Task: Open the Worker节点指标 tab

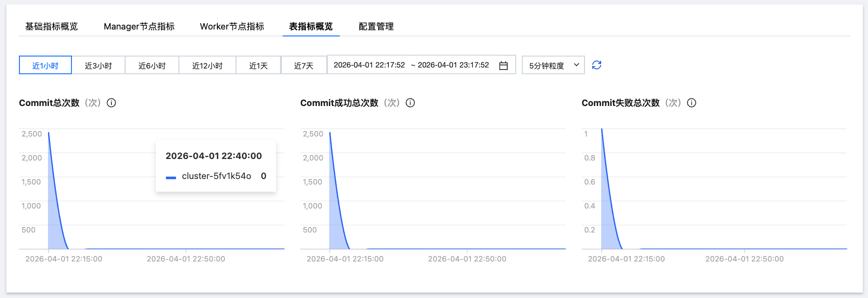Action: click(x=232, y=26)
